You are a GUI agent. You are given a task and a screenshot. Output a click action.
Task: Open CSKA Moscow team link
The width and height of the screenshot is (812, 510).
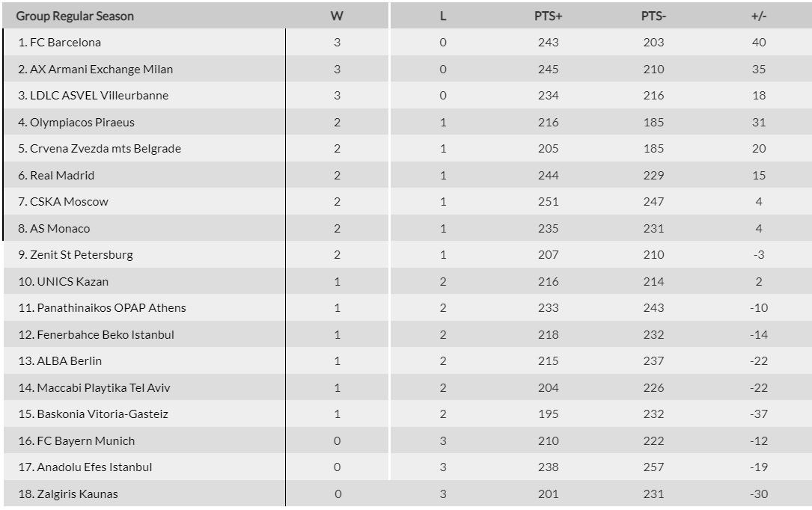69,202
